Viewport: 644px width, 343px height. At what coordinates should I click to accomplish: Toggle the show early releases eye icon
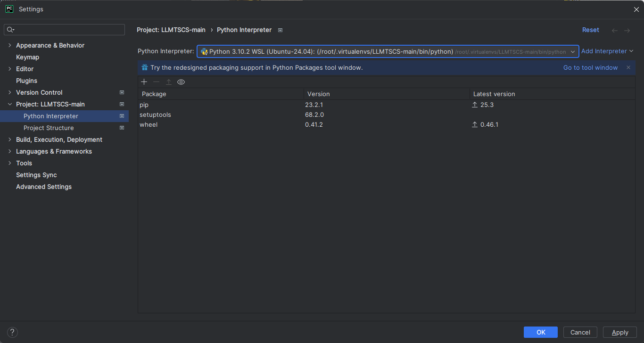pyautogui.click(x=181, y=82)
